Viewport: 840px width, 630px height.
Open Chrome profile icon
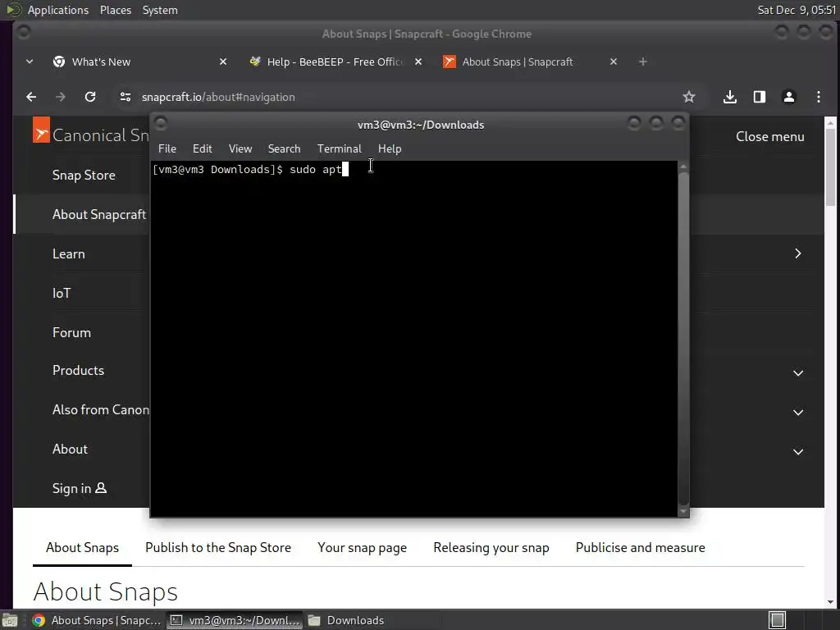coord(788,97)
